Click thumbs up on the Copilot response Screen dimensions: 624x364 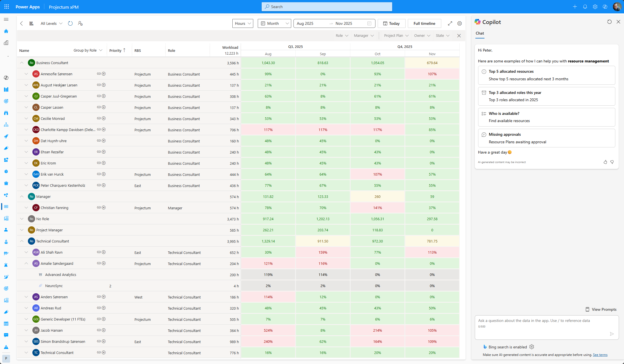coord(605,162)
